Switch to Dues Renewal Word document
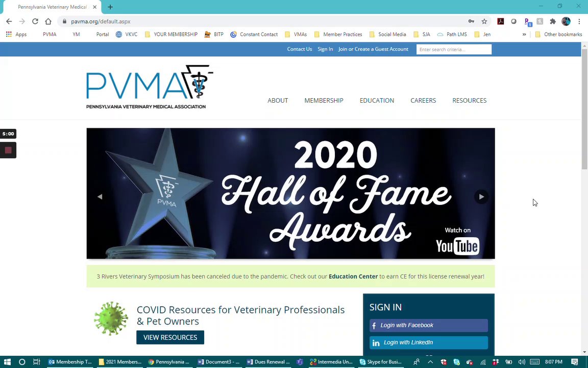Viewport: 588px width, 368px height. 268,362
